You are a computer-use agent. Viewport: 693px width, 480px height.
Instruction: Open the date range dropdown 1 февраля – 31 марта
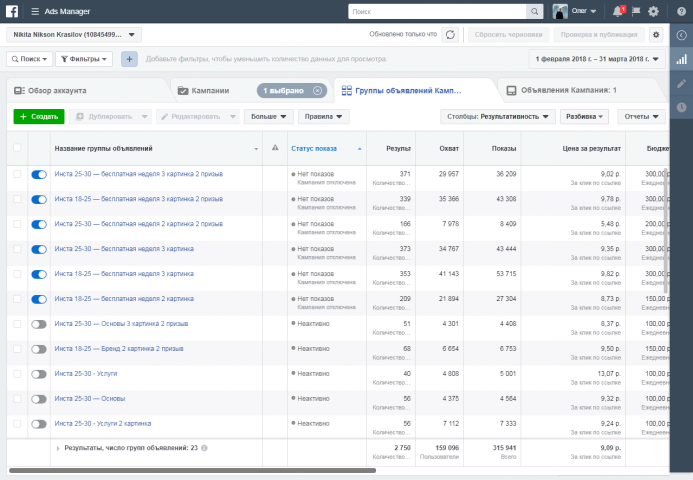point(597,59)
